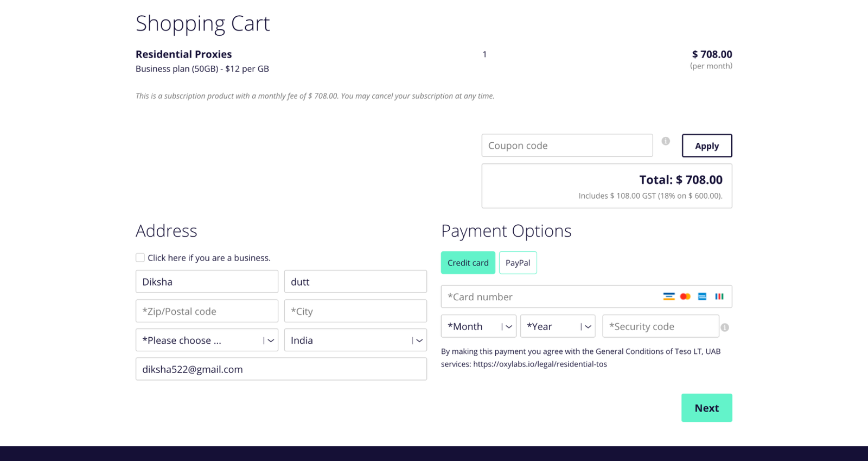Click the coupon code info icon
The height and width of the screenshot is (461, 868).
666,141
